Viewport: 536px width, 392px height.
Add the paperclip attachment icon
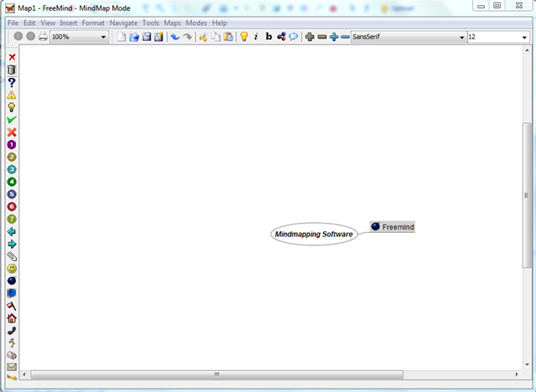coord(12,256)
